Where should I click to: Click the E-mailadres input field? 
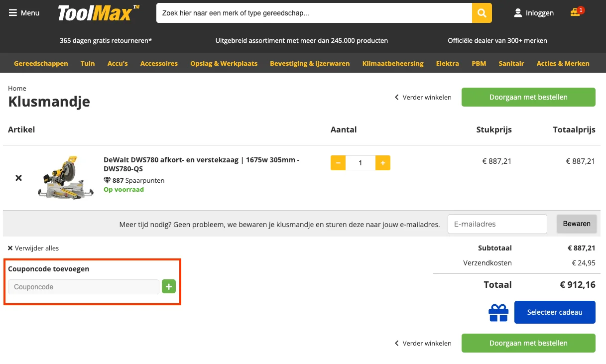pos(496,224)
